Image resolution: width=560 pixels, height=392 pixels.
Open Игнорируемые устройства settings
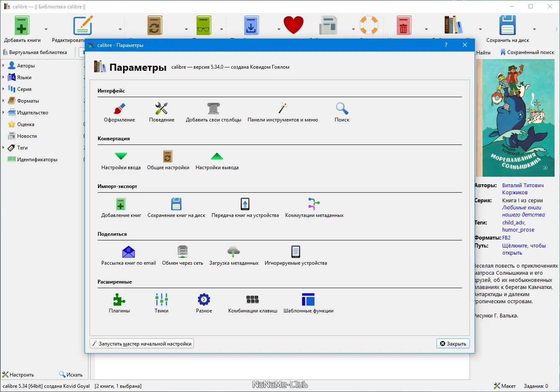[x=296, y=255]
